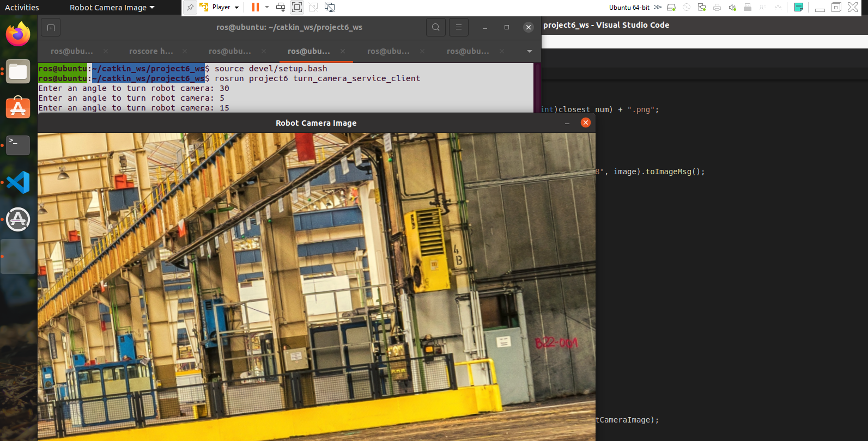Open Robot Camera Image app menu
This screenshot has height=441, width=868.
(112, 8)
